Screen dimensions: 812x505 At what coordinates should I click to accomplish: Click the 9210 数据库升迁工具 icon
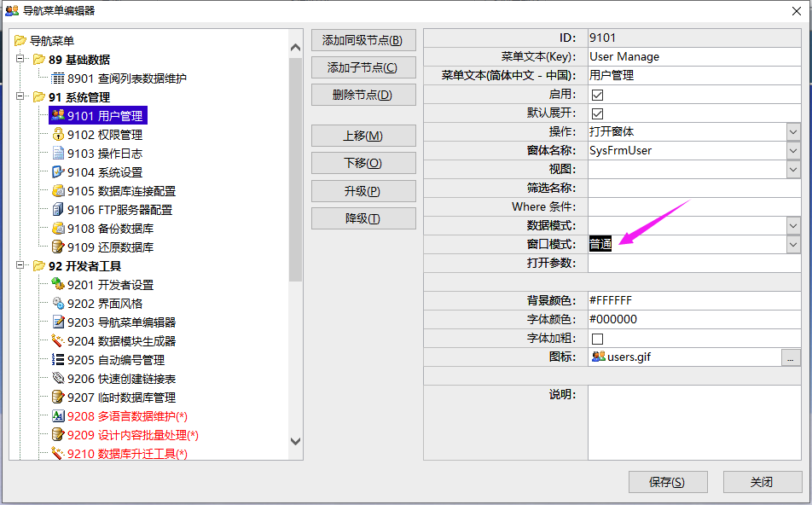(x=58, y=453)
